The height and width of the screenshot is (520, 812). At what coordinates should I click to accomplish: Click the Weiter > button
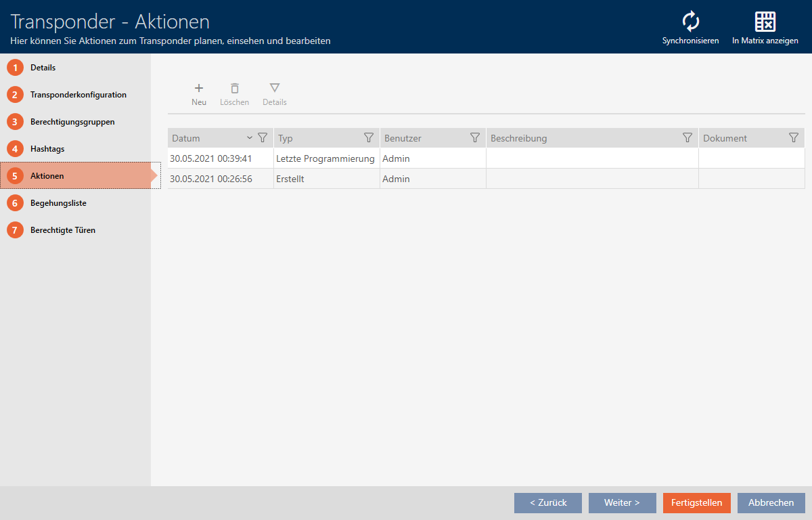point(622,503)
